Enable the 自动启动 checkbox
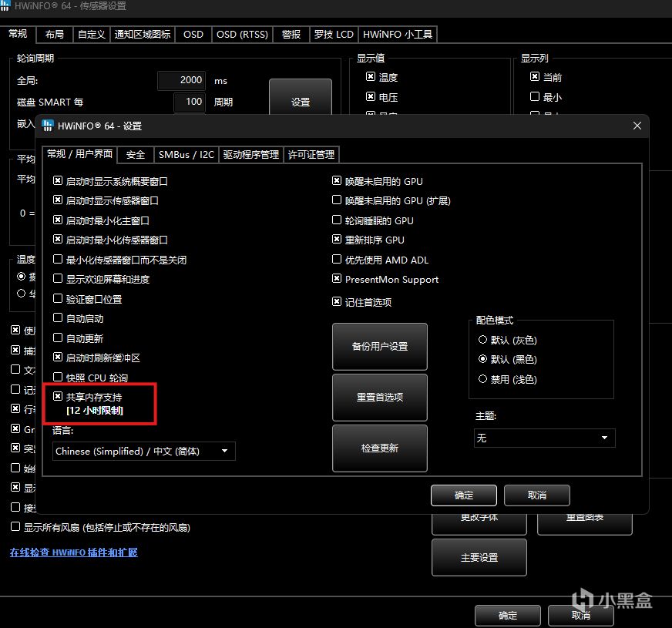 pyautogui.click(x=58, y=318)
